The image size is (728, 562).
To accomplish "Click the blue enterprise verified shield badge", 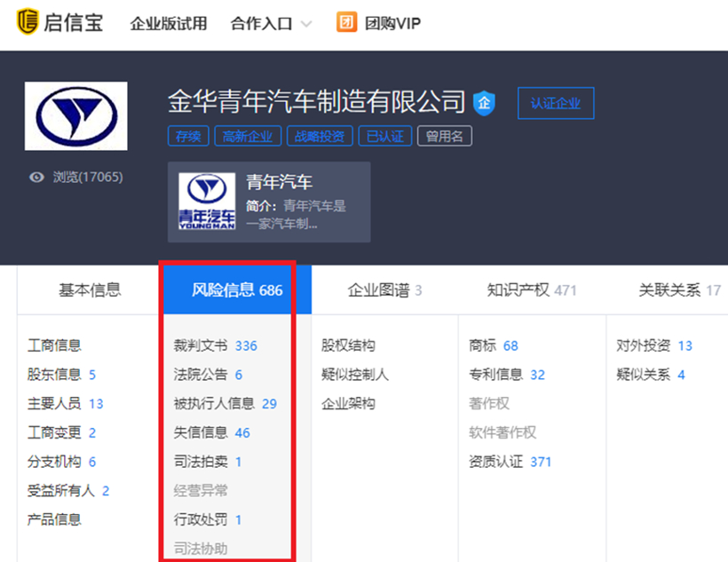I will point(484,103).
